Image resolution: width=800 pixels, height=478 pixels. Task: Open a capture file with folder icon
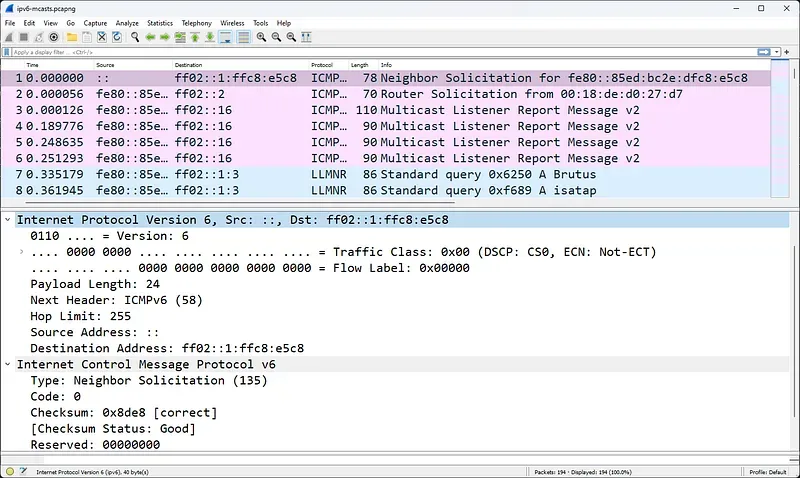72,37
